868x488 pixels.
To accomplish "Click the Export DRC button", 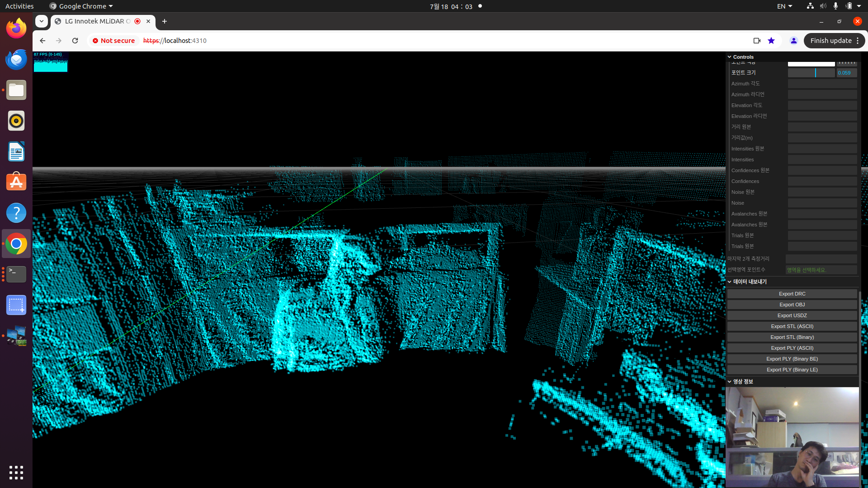I will point(793,294).
